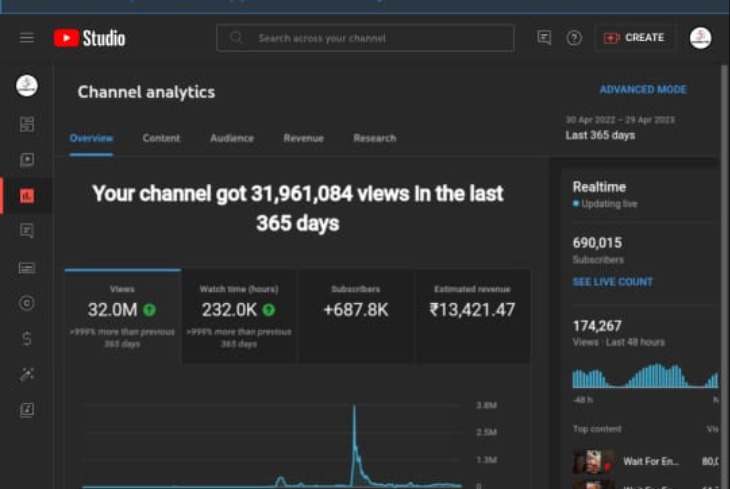Screen dimensions: 730x489
Task: Switch to the Revenue tab
Action: [x=304, y=138]
